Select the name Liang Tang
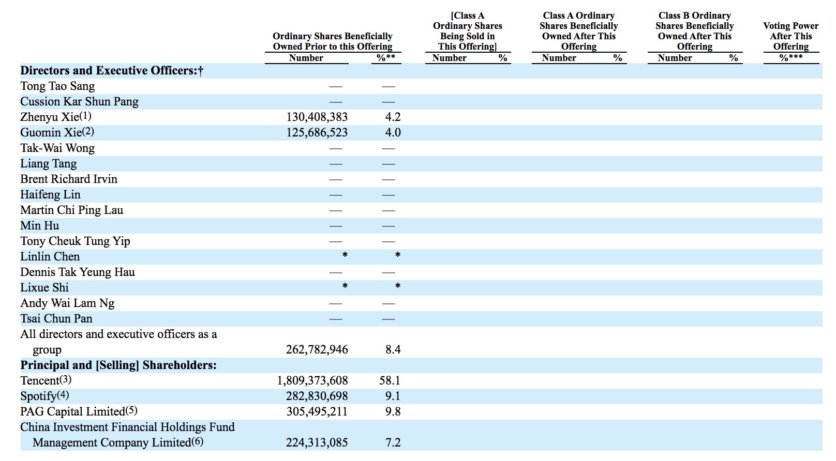836x461 pixels. pyautogui.click(x=49, y=164)
